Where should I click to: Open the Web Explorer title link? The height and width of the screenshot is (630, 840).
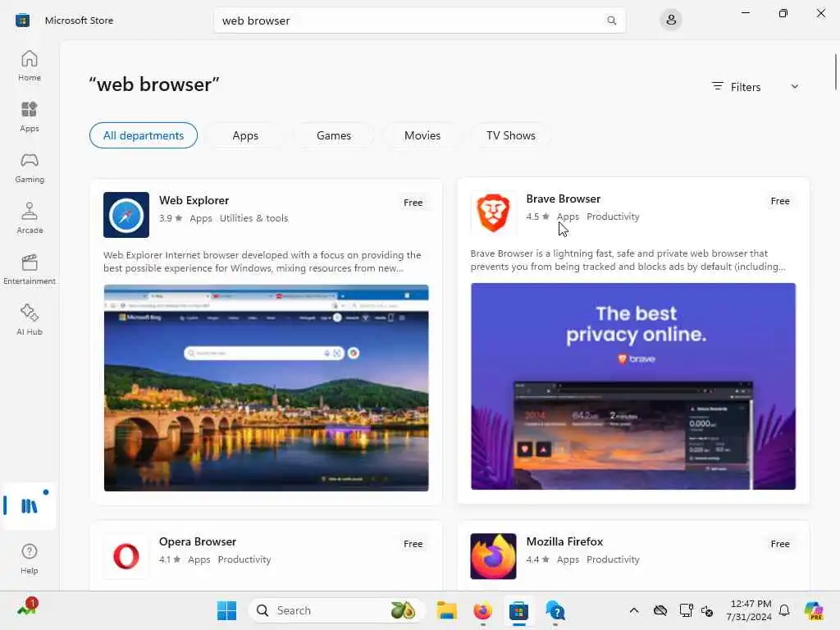194,200
